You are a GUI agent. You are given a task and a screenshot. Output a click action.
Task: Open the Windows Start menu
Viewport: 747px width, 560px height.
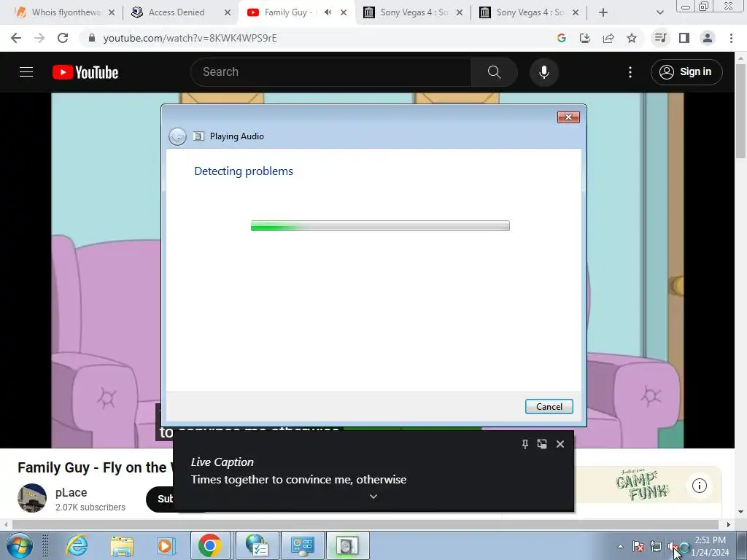[x=20, y=545]
